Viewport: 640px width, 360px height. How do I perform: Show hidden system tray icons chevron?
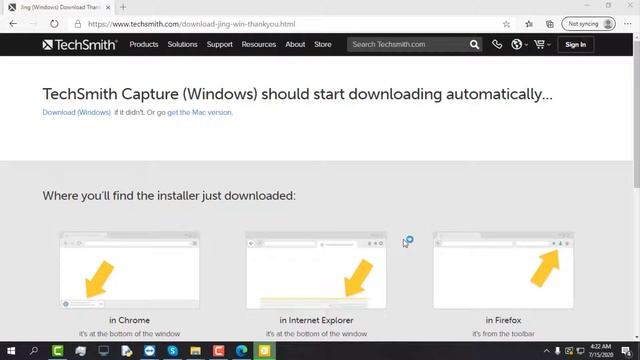[547, 351]
